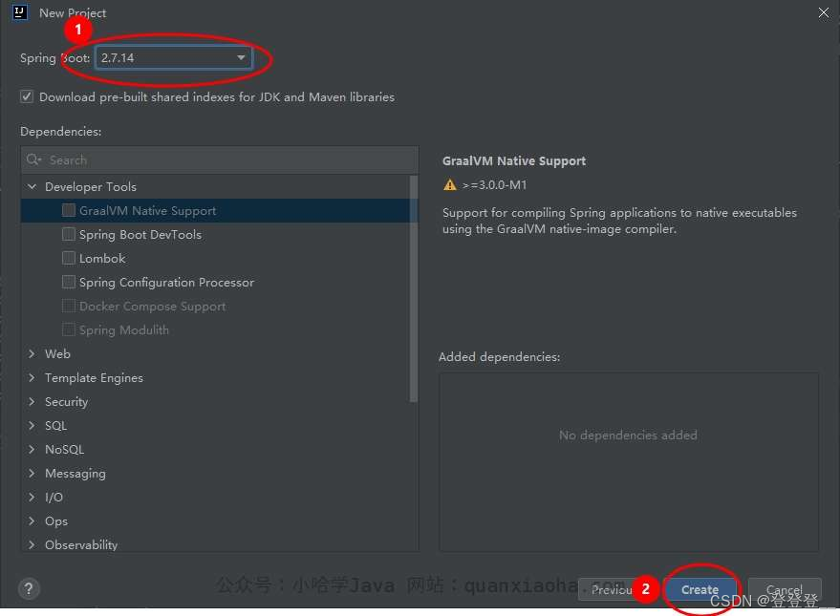Screen dimensions: 840x616
Task: Focus the dependencies Search field
Action: click(x=220, y=159)
